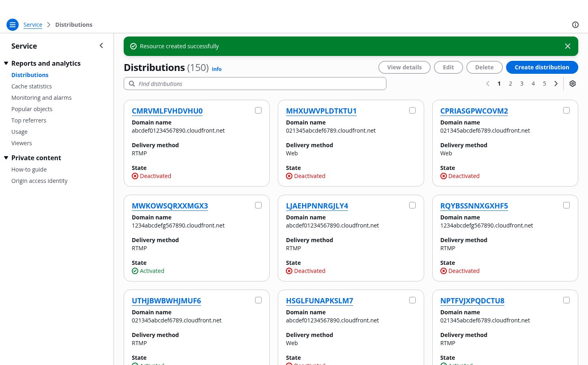Screen dimensions: 588x365
Task: Open Cache statistics in the sidebar
Action: 32,86
